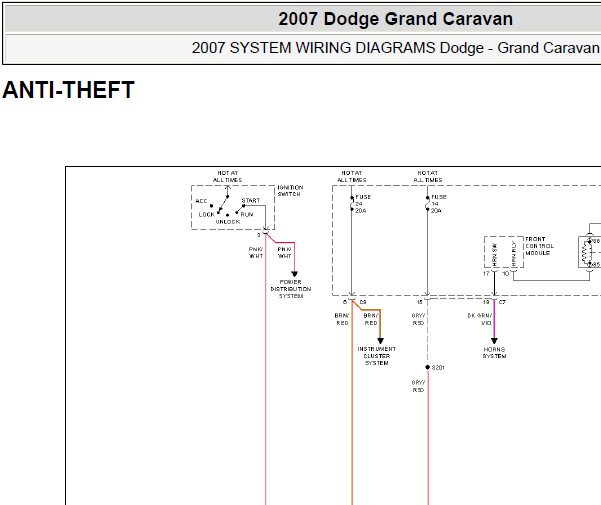Click the GRY/RED label below S201
The height and width of the screenshot is (505, 601).
(x=418, y=386)
